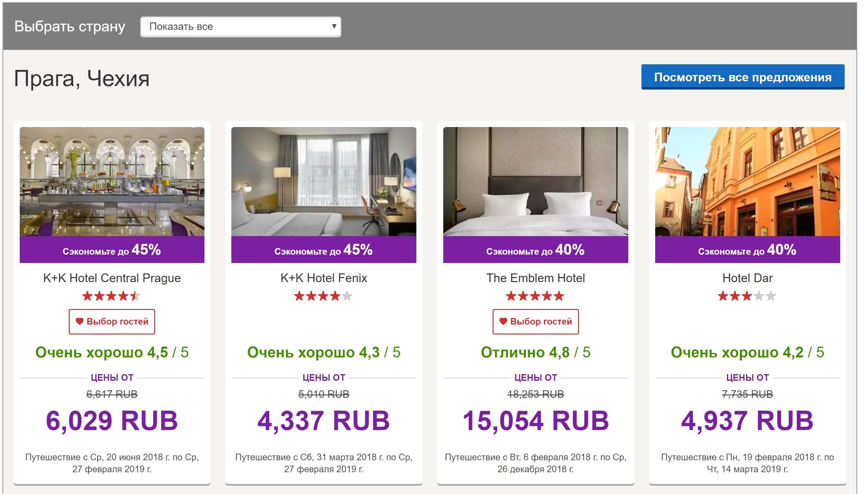Click 'Посмотреть все предложения' button
The image size is (868, 494).
coord(742,77)
